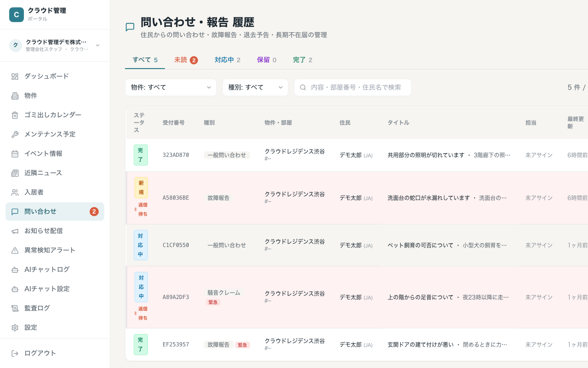
Task: Click the 入居者 people icon
Action: (15, 192)
